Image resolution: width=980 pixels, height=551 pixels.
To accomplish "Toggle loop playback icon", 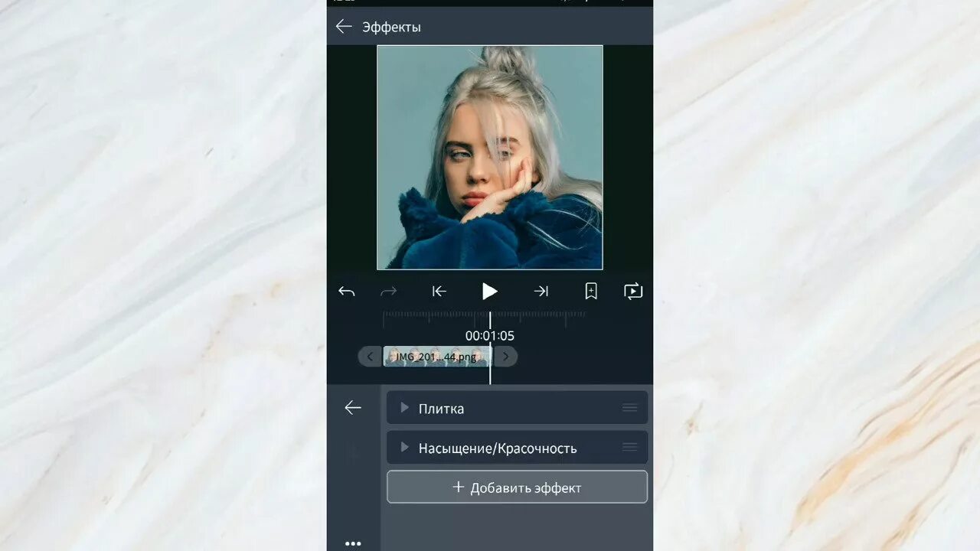I will [633, 292].
